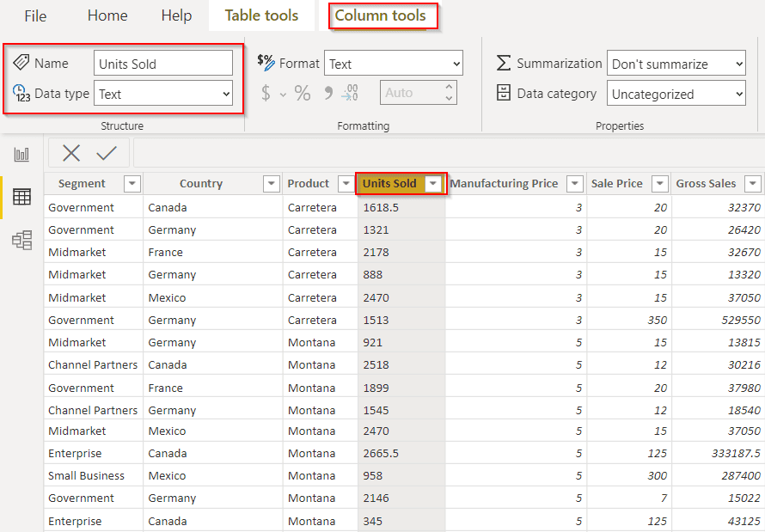
Task: Switch to Table tools tab
Action: [261, 15]
